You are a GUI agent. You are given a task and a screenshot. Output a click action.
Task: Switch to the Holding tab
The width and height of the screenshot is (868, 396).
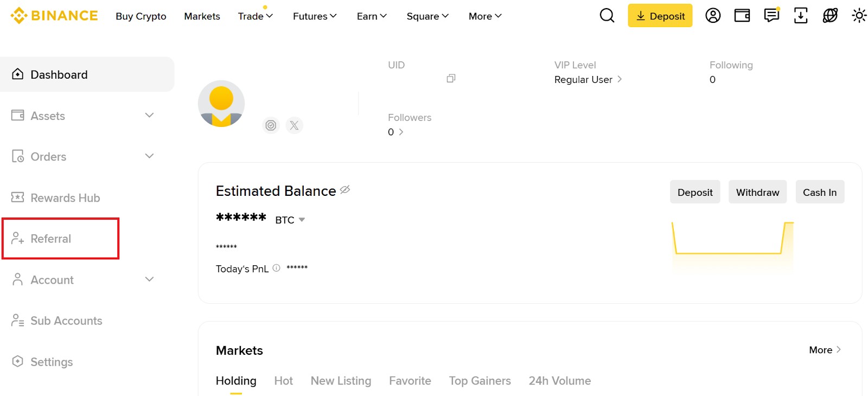pos(236,381)
